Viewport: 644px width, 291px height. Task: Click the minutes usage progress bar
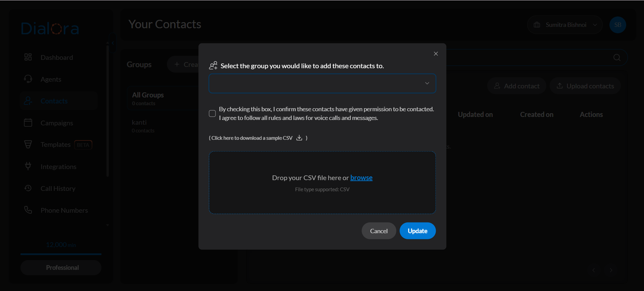61,254
